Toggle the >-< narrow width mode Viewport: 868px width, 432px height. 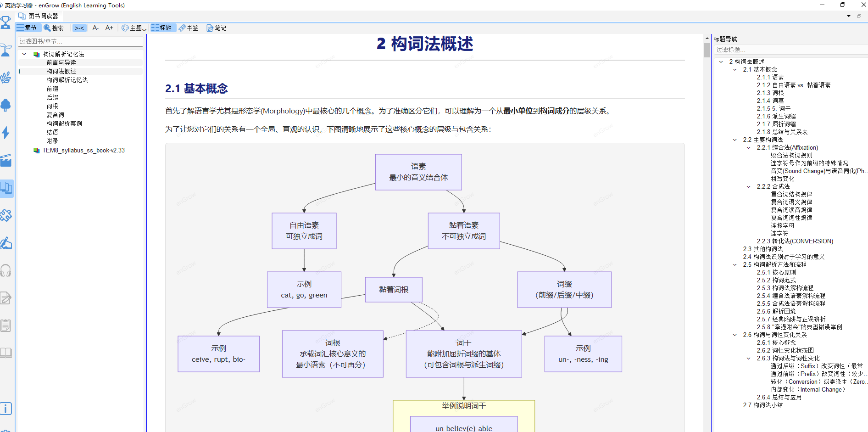[79, 28]
